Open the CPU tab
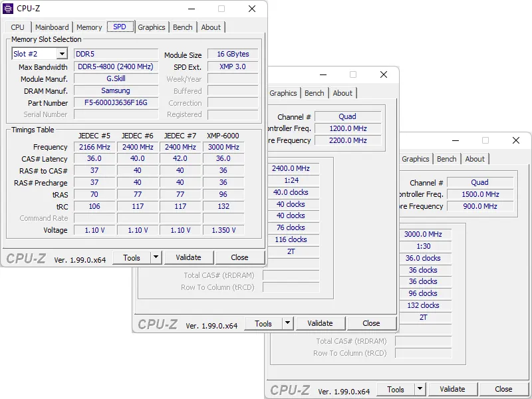The width and height of the screenshot is (532, 399). (18, 27)
